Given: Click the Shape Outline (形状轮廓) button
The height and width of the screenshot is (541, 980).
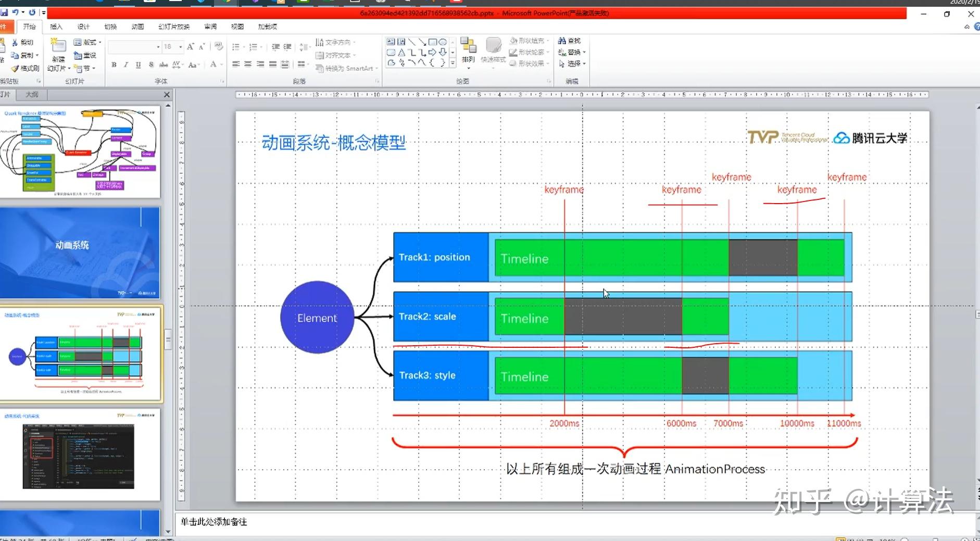Looking at the screenshot, I should 529,52.
